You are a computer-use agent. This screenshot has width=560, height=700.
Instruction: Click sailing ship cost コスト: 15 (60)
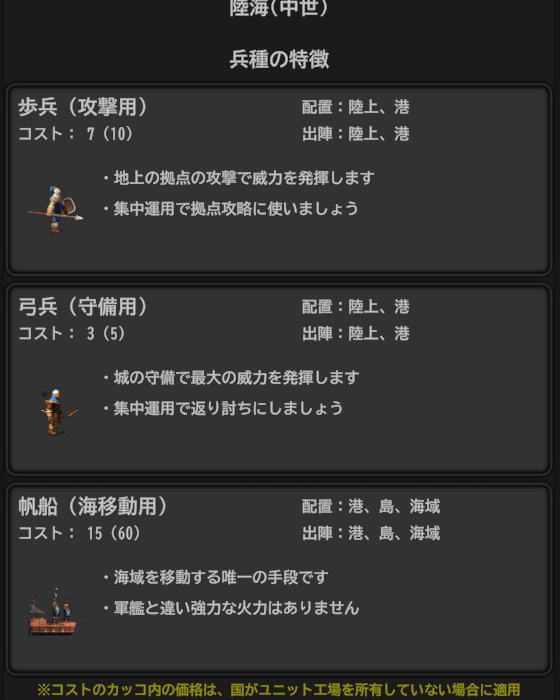pyautogui.click(x=79, y=533)
